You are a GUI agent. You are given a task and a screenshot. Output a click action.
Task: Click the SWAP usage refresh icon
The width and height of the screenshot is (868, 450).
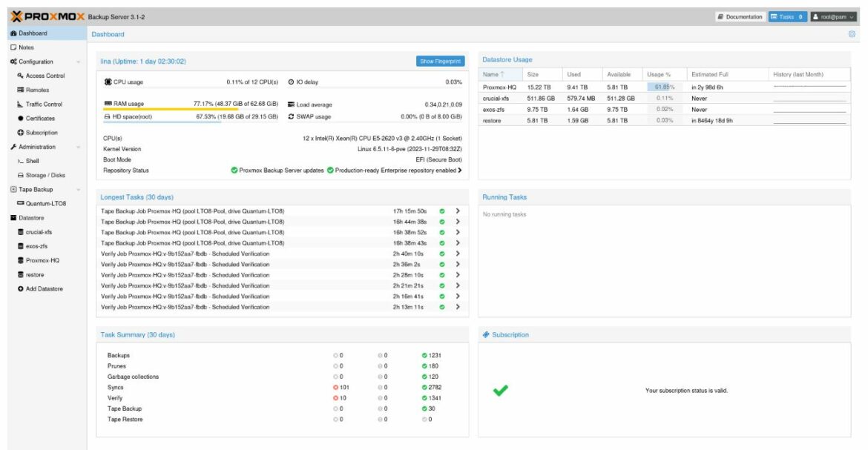(x=291, y=117)
